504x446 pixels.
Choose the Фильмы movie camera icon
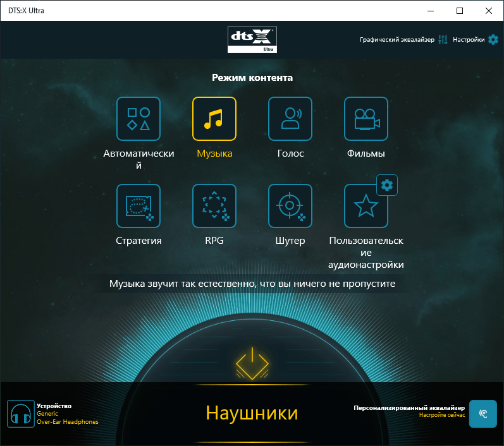366,119
